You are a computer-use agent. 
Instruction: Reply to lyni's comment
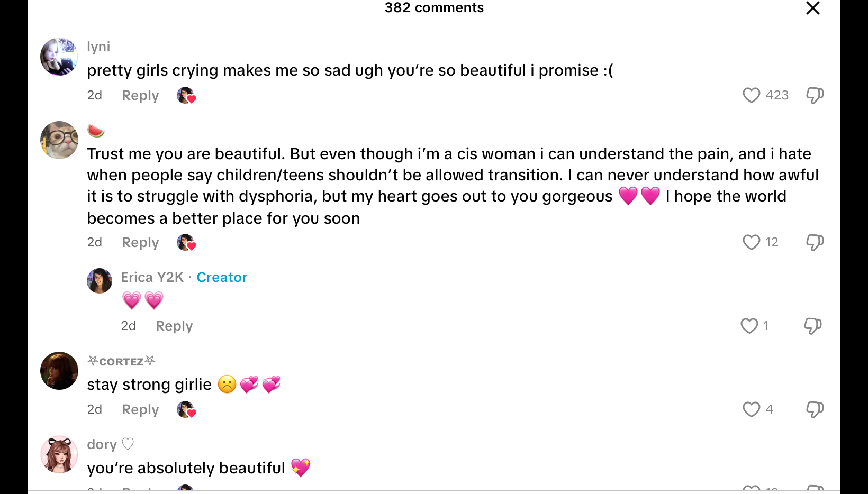(x=140, y=95)
